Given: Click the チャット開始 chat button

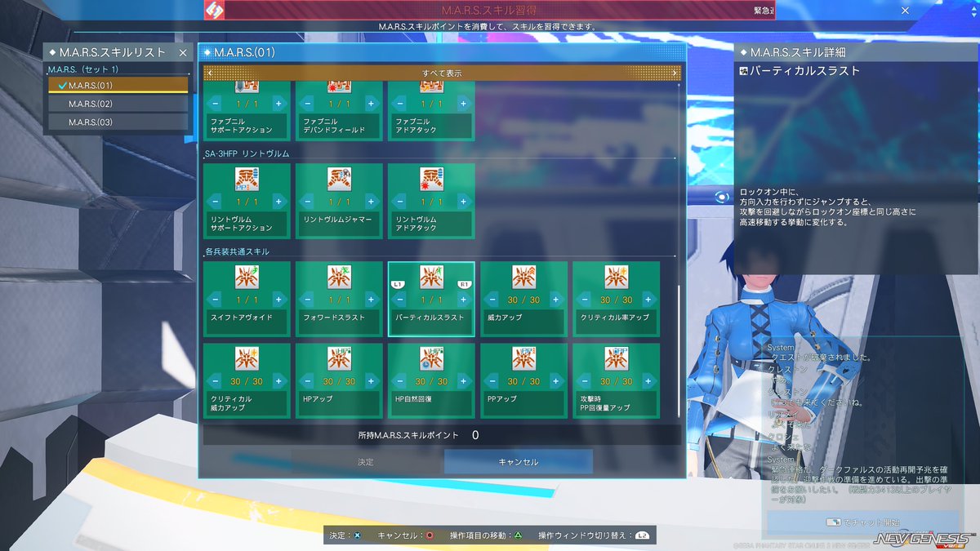Looking at the screenshot, I should click(x=863, y=522).
